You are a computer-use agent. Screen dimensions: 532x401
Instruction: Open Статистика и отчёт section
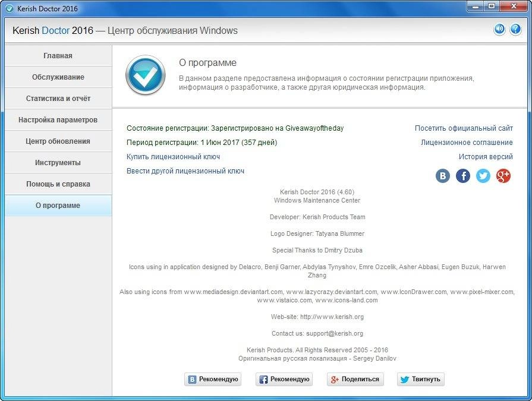(x=58, y=98)
